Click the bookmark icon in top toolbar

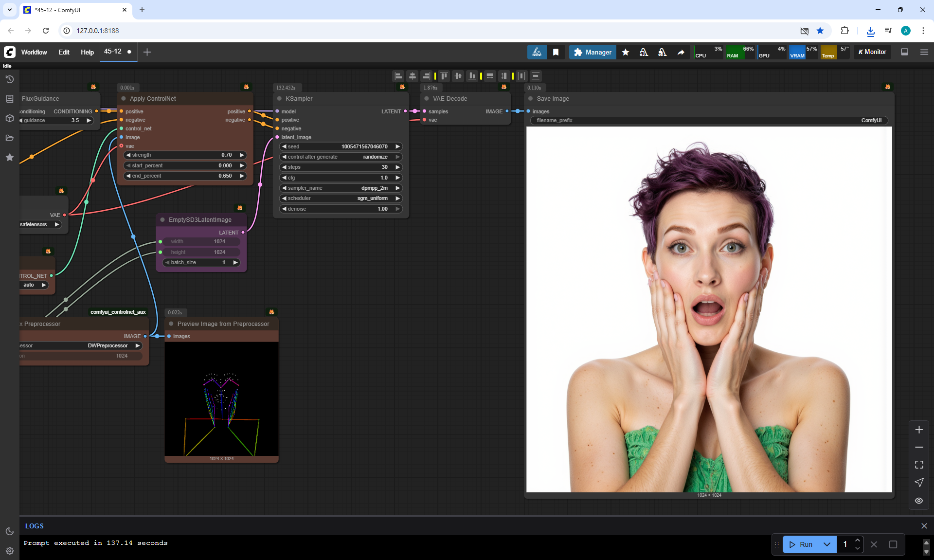(556, 52)
